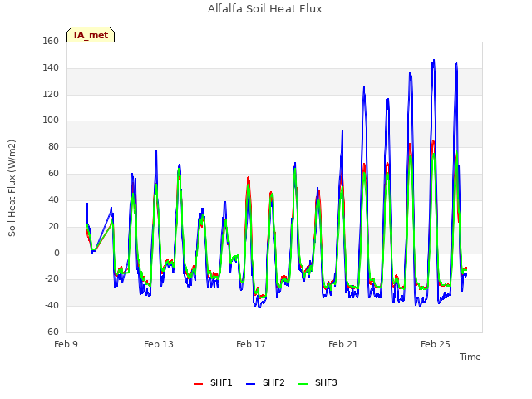Screen dimensions: 532x399
Task: Click the 60 y-axis tick label
Action: tap(53, 174)
